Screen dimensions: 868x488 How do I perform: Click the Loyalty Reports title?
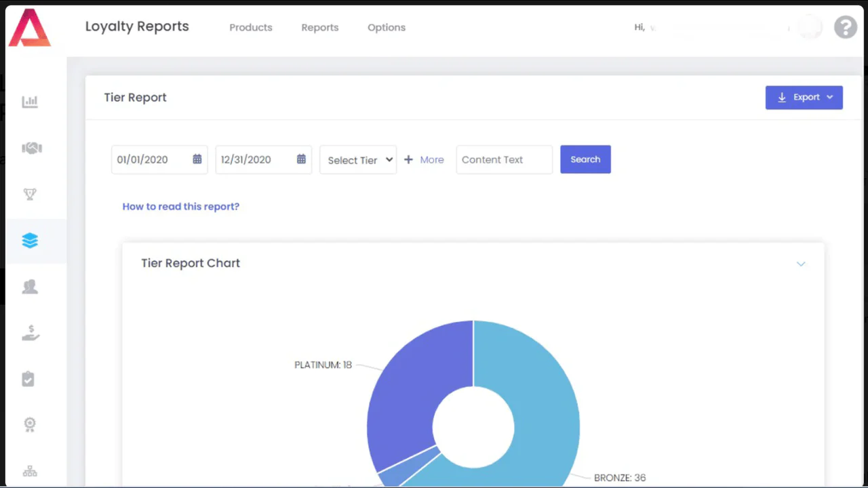pyautogui.click(x=137, y=27)
